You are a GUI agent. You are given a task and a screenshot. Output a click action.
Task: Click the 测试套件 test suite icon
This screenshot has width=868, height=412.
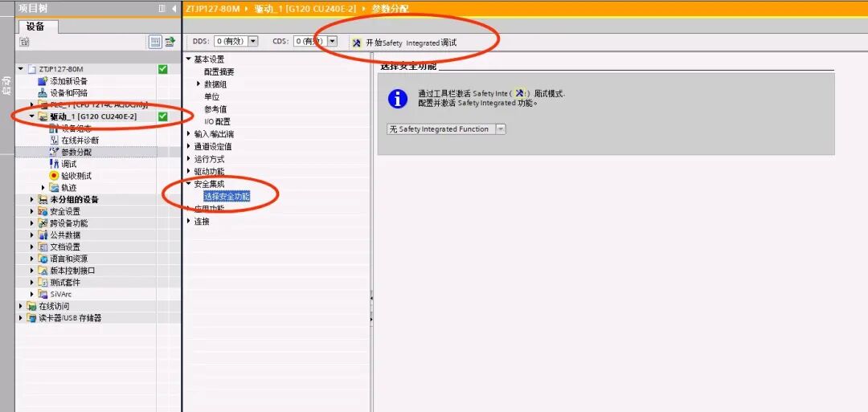(43, 283)
